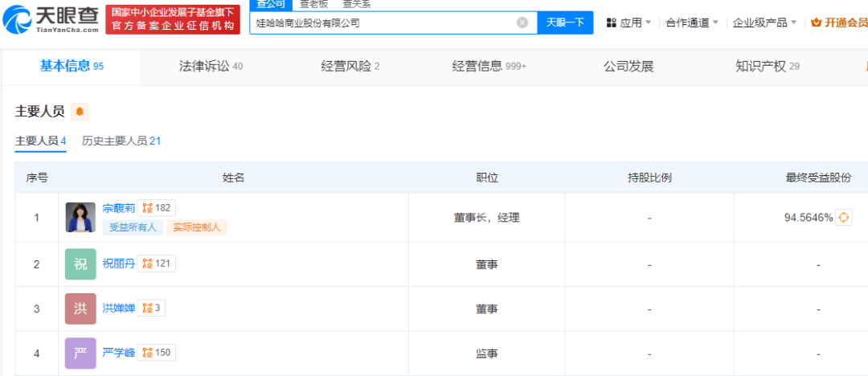
Task: Open 严学锋's relationship graph badge 150
Action: coord(157,352)
